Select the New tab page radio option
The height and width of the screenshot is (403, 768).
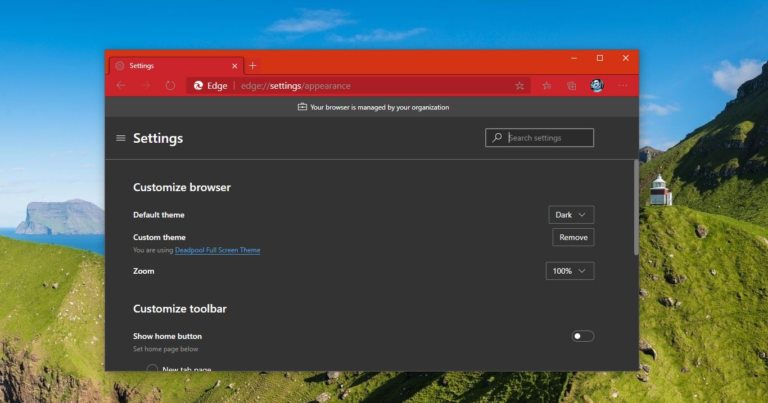[152, 369]
